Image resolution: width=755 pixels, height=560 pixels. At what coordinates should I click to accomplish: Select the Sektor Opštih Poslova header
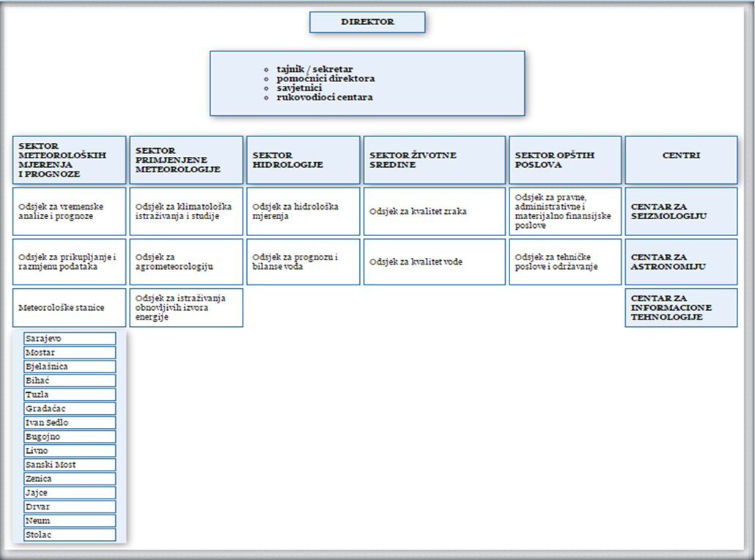pyautogui.click(x=564, y=160)
